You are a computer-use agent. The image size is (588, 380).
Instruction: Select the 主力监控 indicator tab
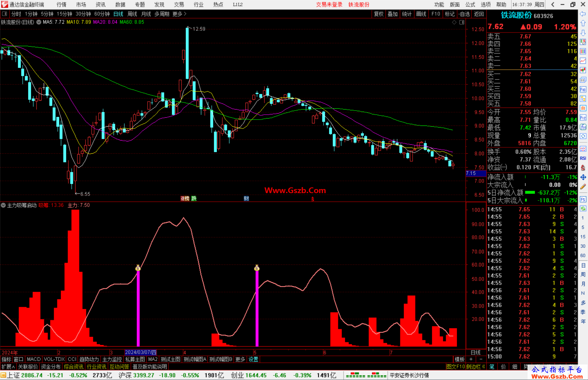tap(112, 359)
